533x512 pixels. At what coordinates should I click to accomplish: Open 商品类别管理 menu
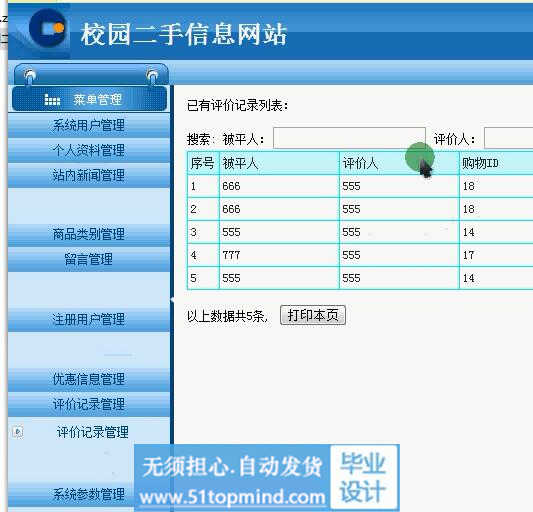pyautogui.click(x=89, y=234)
